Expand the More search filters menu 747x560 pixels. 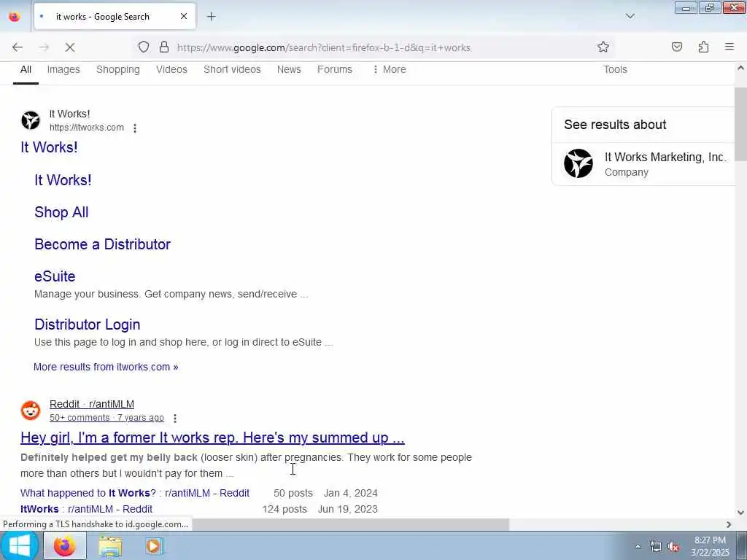tap(390, 69)
